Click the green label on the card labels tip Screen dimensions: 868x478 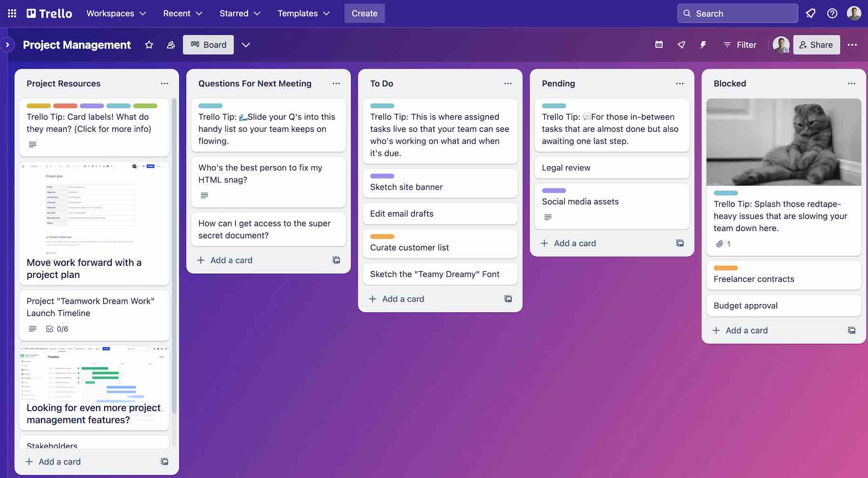point(145,106)
